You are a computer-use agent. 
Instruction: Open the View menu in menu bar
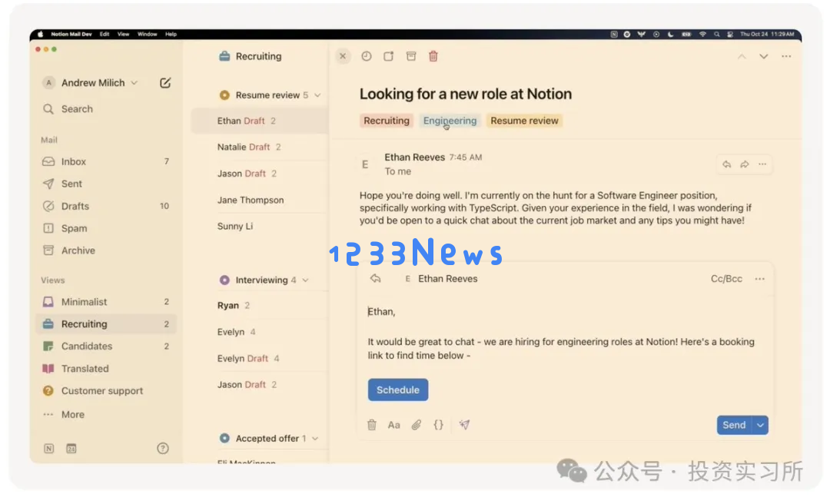pyautogui.click(x=123, y=34)
